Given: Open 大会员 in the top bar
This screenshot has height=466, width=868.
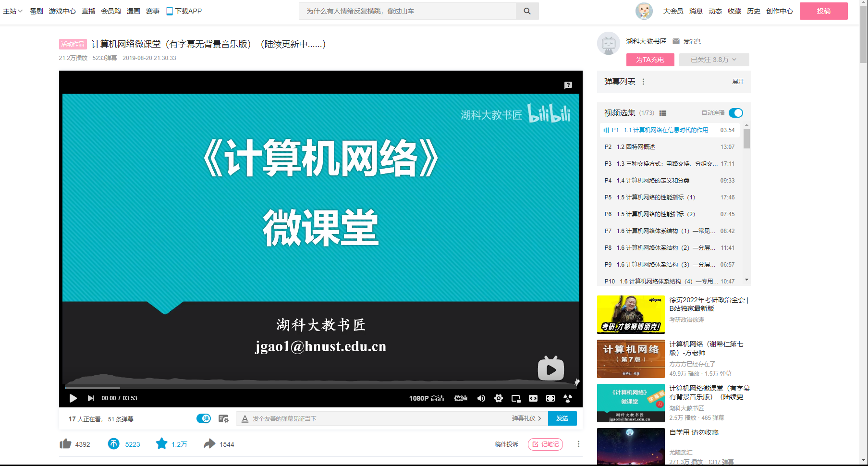Looking at the screenshot, I should 673,11.
